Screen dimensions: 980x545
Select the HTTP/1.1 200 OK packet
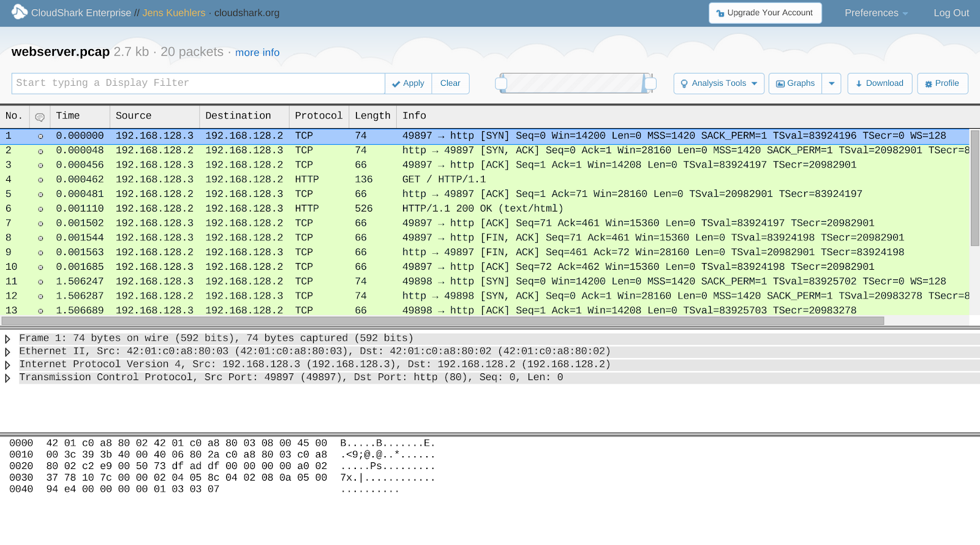[x=485, y=208]
